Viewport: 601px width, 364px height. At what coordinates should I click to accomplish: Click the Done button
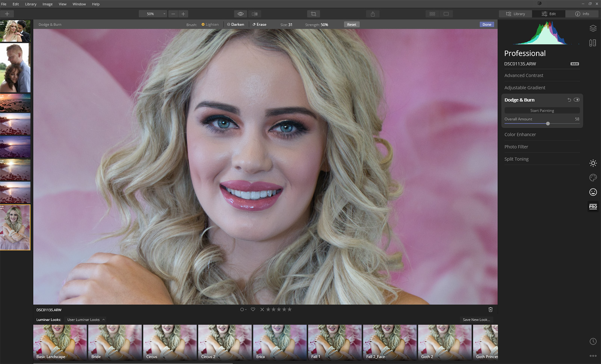[x=487, y=24]
